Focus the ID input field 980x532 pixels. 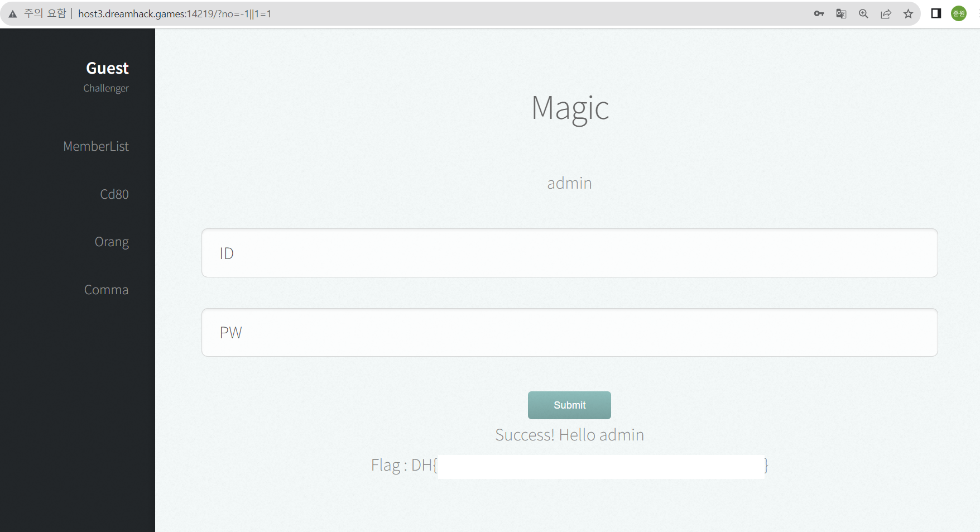point(569,253)
